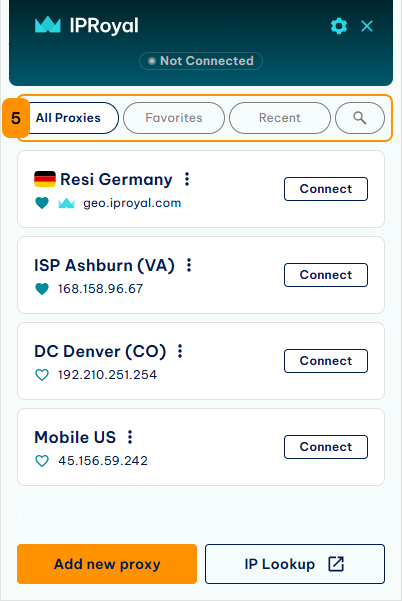This screenshot has width=402, height=601.
Task: Open Resi Germany three-dot menu
Action: [x=187, y=179]
